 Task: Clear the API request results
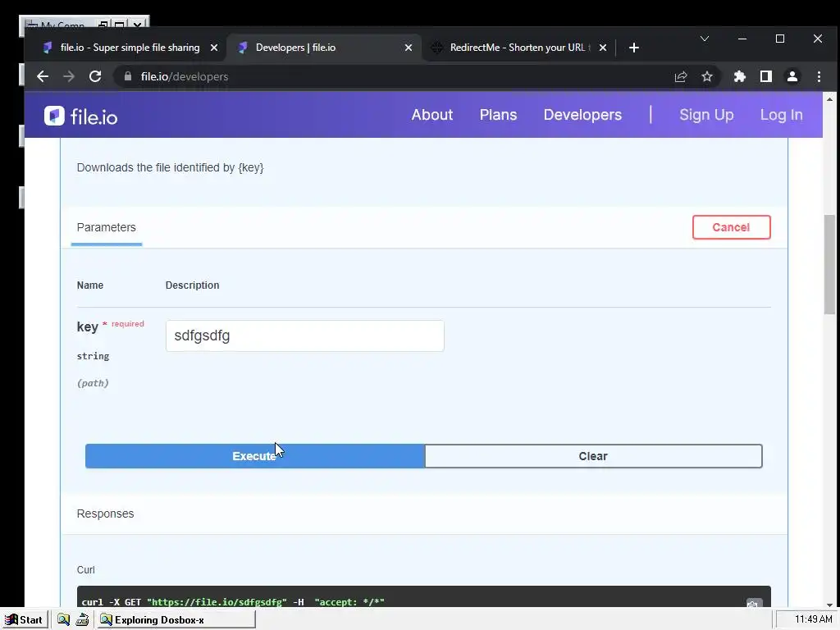(x=593, y=456)
